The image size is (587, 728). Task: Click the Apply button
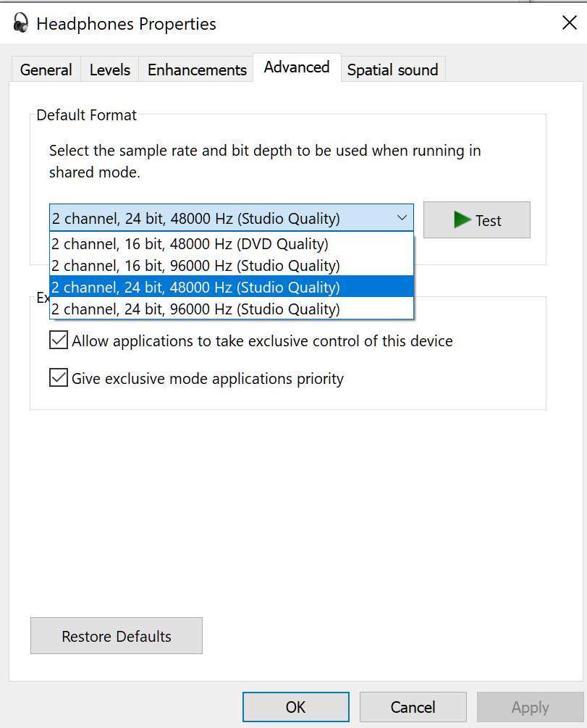[x=530, y=707]
